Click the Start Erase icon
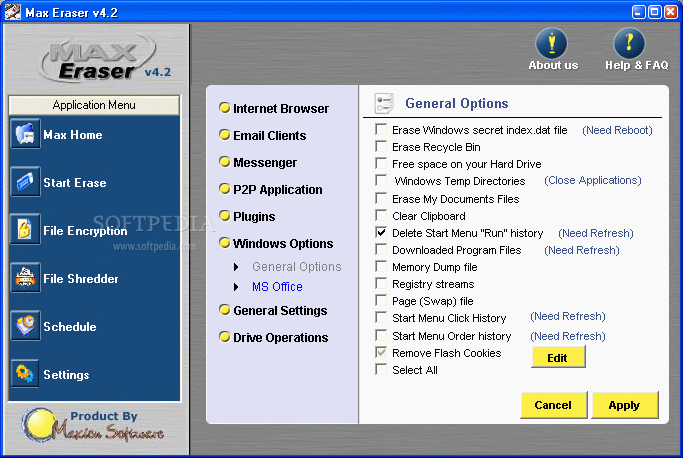The height and width of the screenshot is (458, 683). pos(25,181)
